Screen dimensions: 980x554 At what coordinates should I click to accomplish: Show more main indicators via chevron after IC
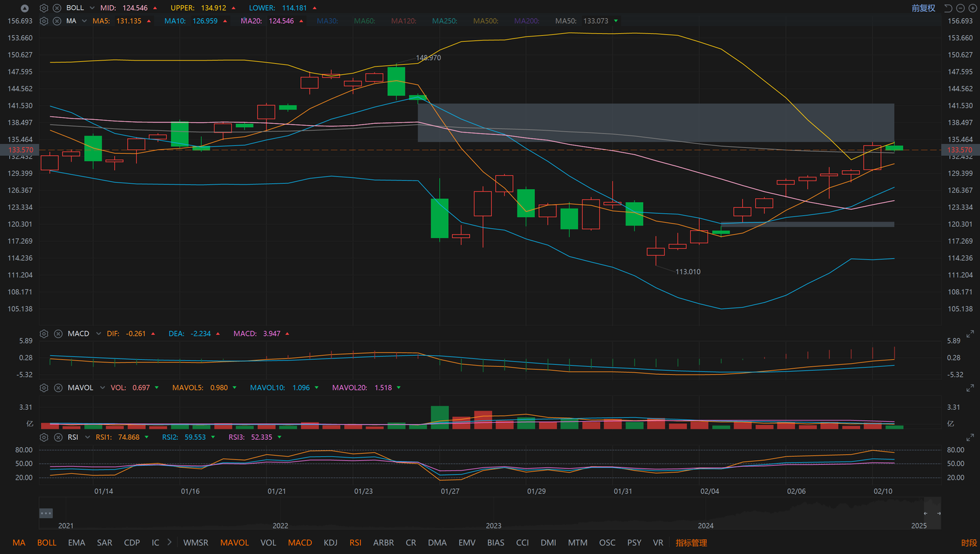click(169, 542)
